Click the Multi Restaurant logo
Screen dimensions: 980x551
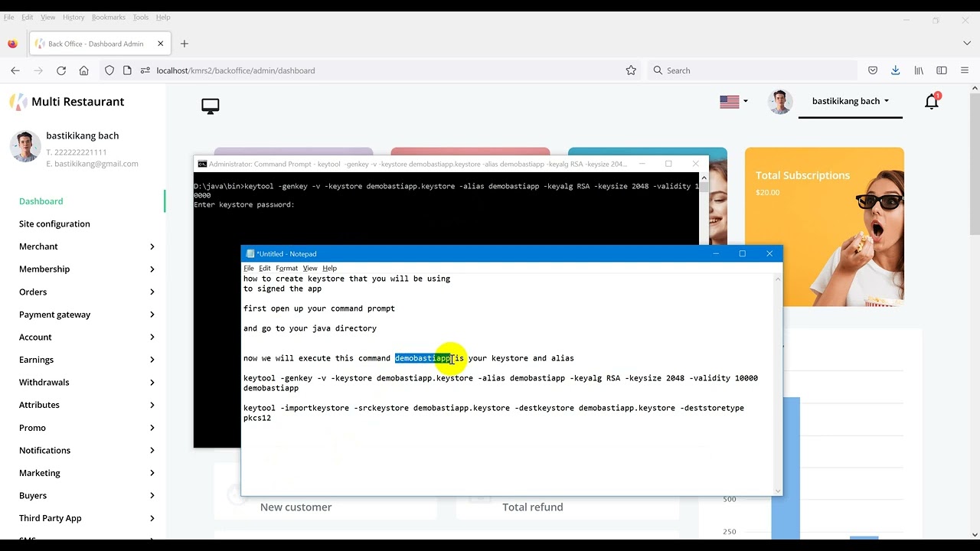click(x=67, y=101)
